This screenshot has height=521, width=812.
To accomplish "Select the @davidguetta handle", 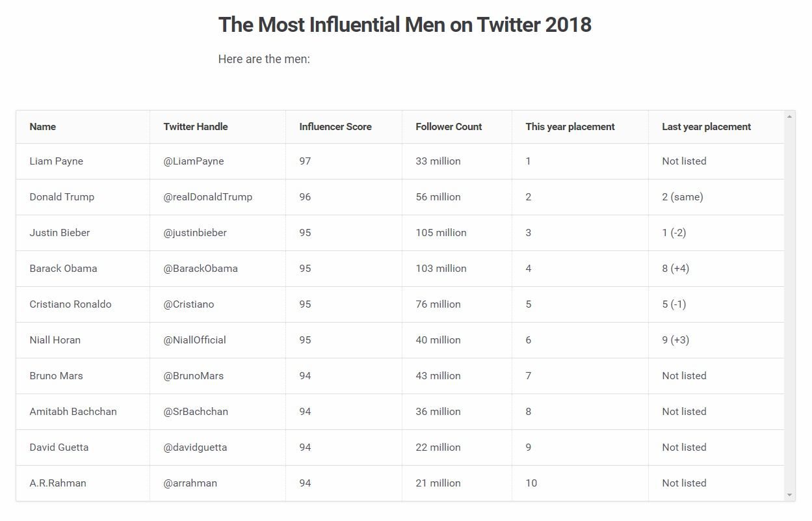I will [196, 448].
